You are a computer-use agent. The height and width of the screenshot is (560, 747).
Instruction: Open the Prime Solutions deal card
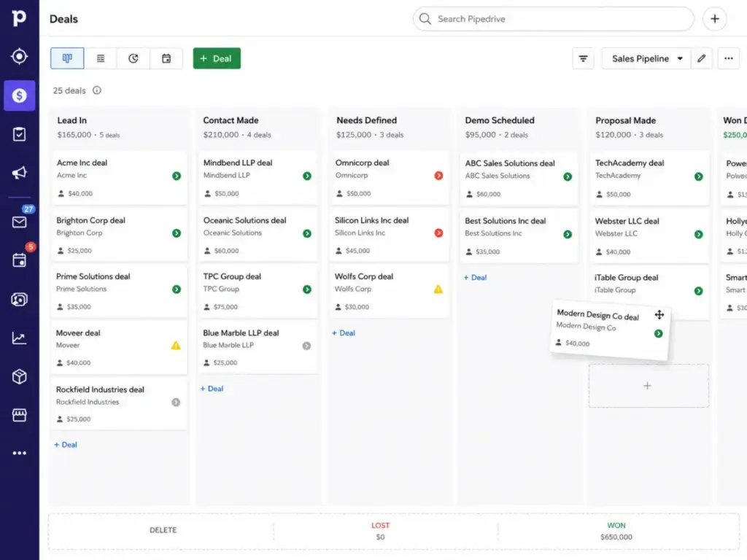click(119, 291)
